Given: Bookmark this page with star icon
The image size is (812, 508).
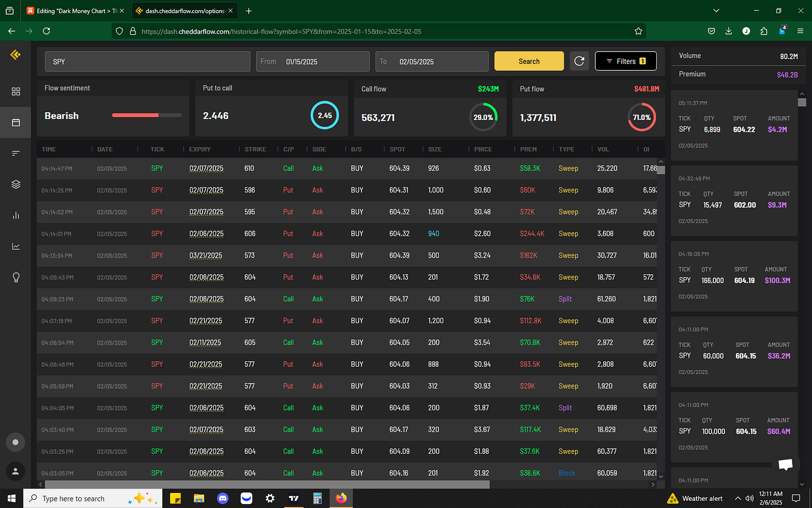Looking at the screenshot, I should [x=639, y=31].
